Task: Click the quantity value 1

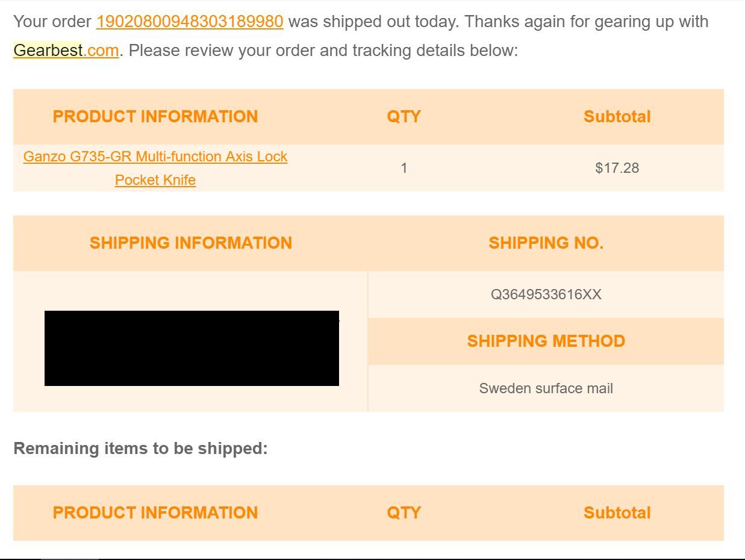Action: point(404,168)
